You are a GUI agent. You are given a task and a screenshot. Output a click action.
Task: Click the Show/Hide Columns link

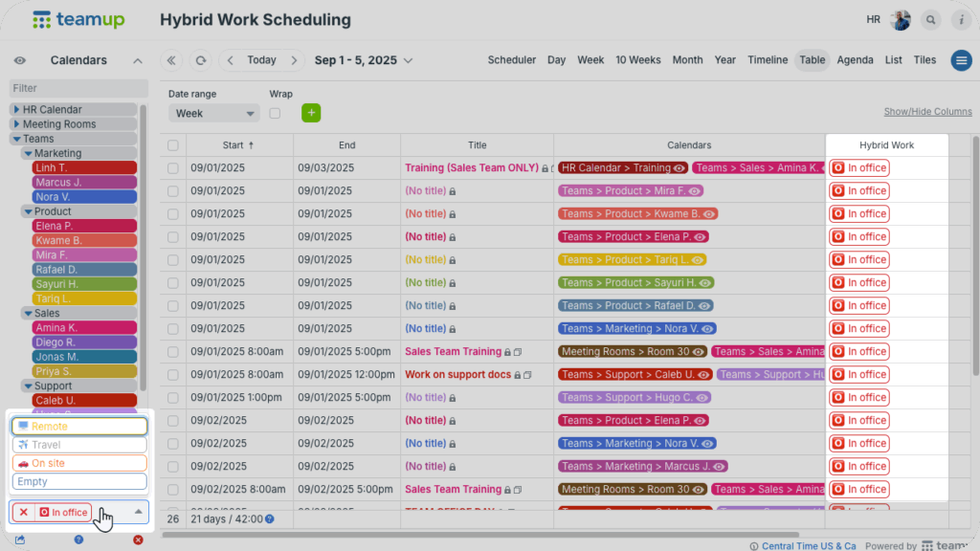point(926,112)
